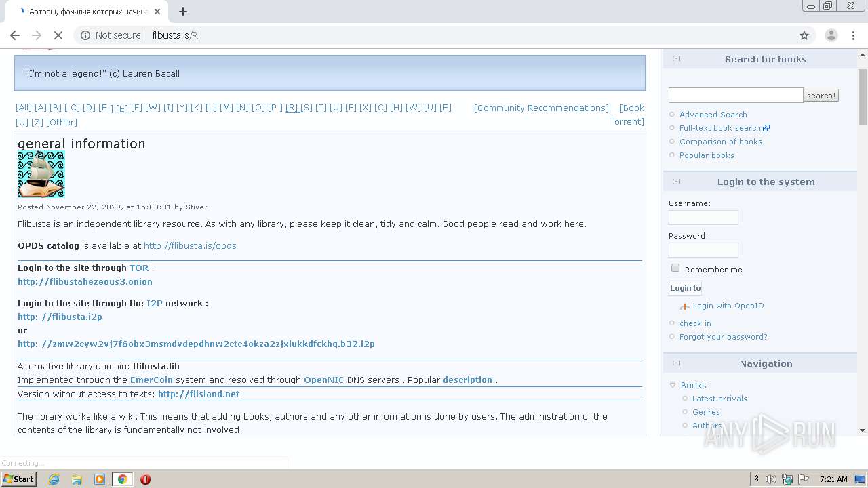Select the underlined [R] index link
The height and width of the screenshot is (488, 868).
click(x=292, y=108)
